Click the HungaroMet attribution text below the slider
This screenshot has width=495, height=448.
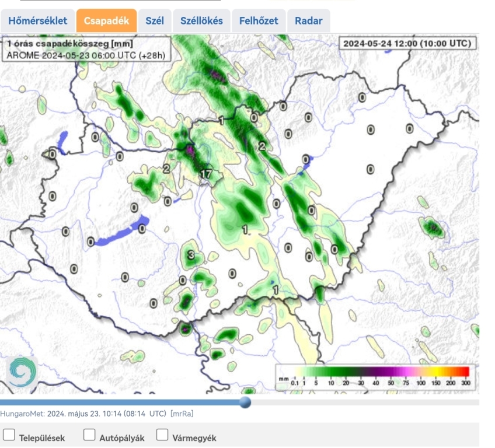coord(83,414)
